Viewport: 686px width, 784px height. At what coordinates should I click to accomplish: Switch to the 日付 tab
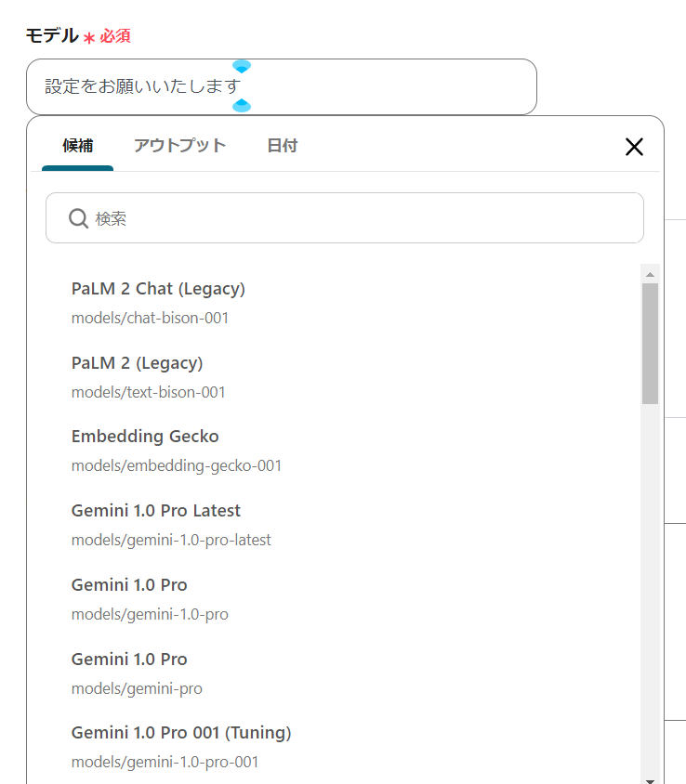283,146
